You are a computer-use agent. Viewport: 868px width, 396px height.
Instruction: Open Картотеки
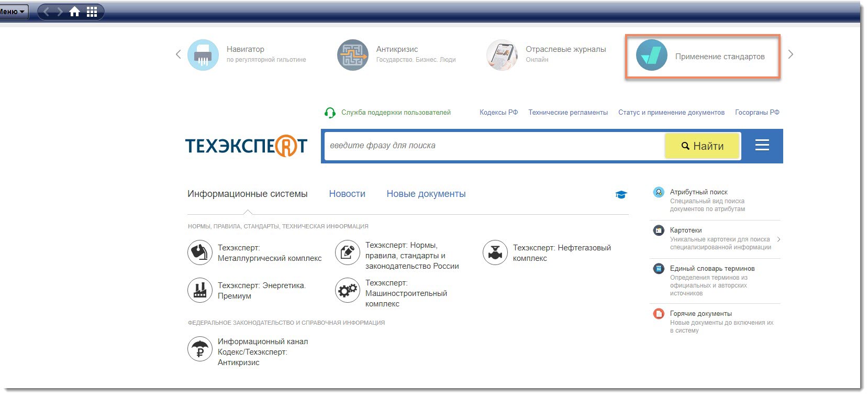686,230
